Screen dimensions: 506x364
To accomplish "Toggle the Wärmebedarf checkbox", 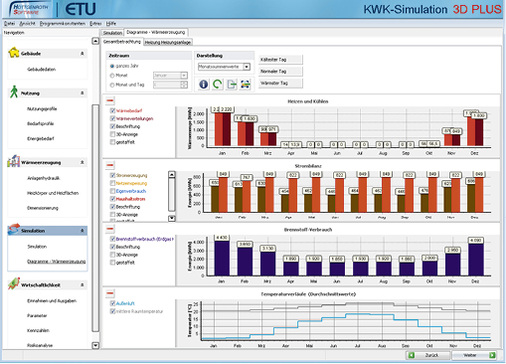I will coord(113,110).
